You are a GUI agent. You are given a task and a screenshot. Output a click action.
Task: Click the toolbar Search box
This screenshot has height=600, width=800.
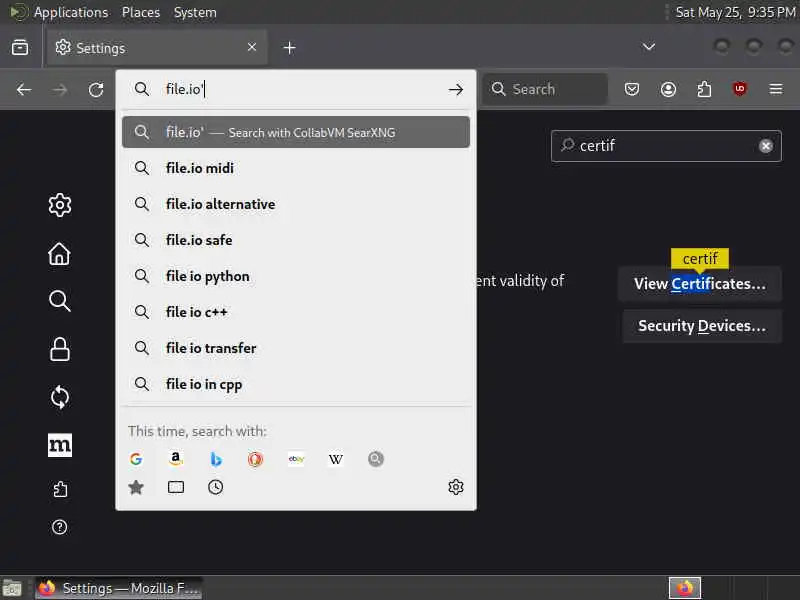tap(545, 89)
